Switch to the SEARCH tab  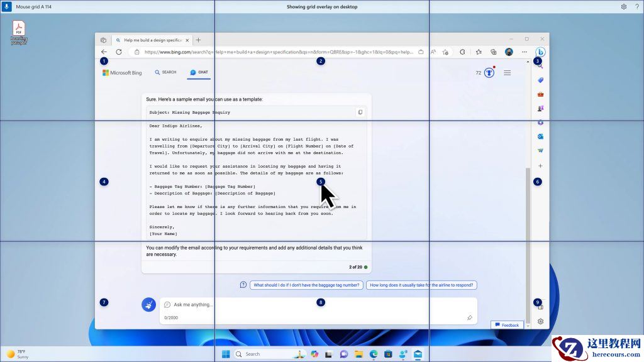click(x=165, y=72)
